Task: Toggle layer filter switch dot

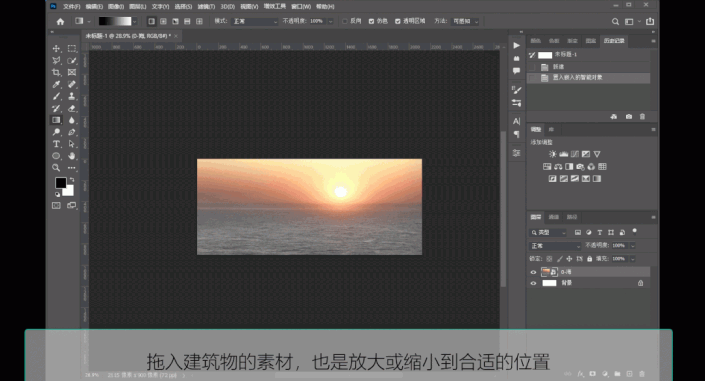Action: pyautogui.click(x=634, y=231)
